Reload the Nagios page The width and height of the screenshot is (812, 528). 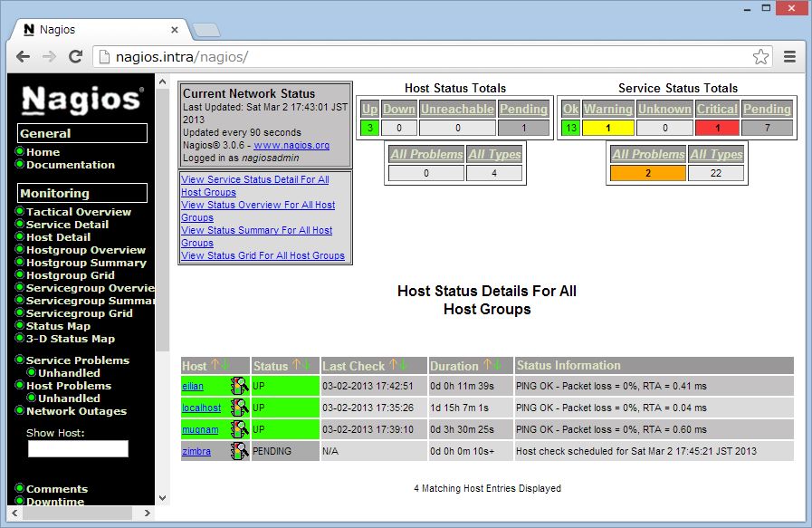76,56
